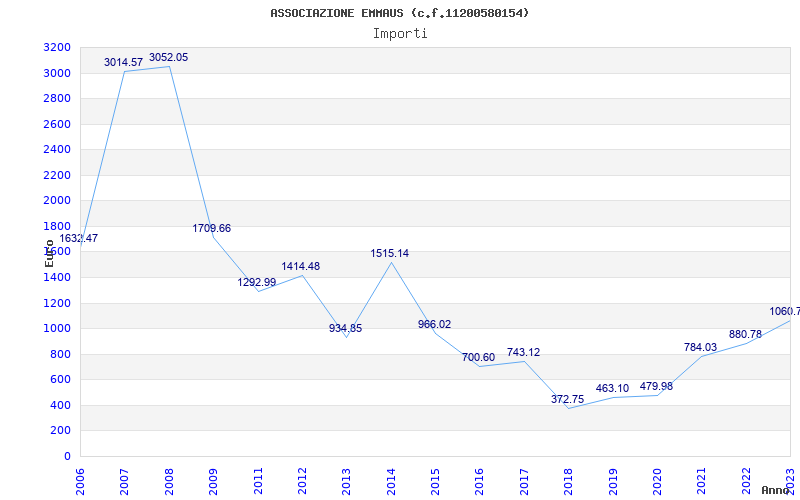Select the 3000 y-axis tick label
The width and height of the screenshot is (800, 500).
(57, 73)
